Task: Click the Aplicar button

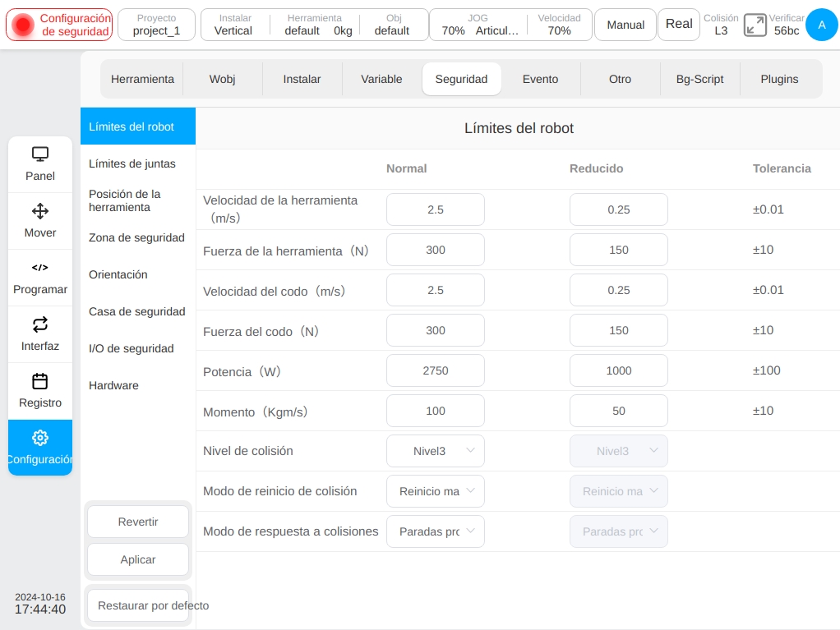Action: [138, 559]
